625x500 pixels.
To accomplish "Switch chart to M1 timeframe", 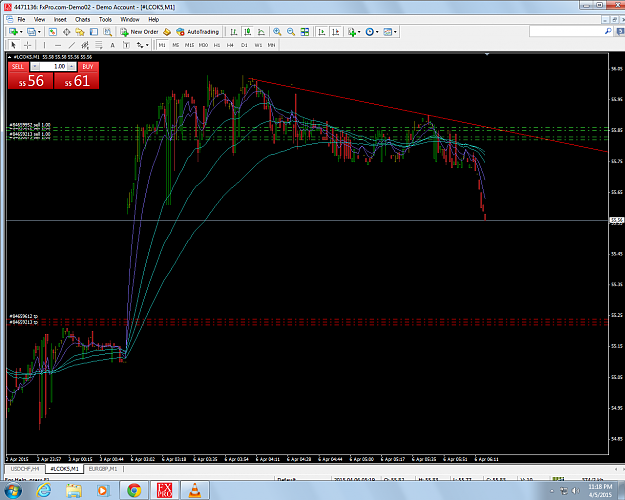I will 162,45.
